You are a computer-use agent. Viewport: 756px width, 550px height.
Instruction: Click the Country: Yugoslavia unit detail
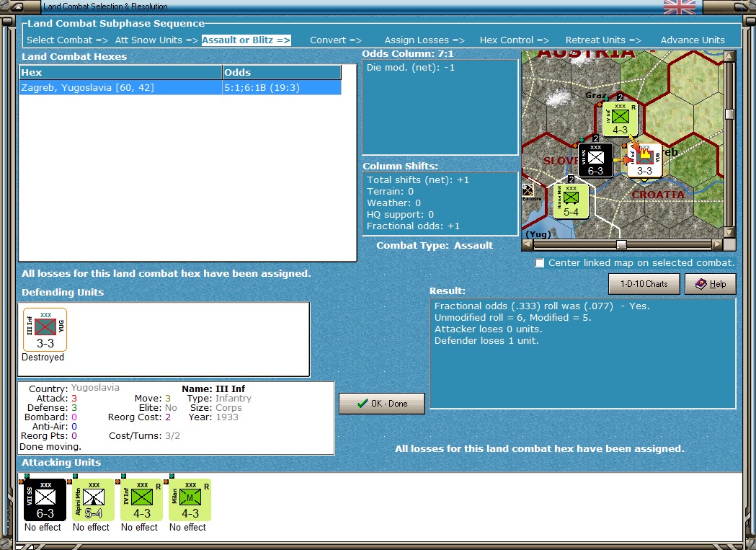pyautogui.click(x=74, y=389)
